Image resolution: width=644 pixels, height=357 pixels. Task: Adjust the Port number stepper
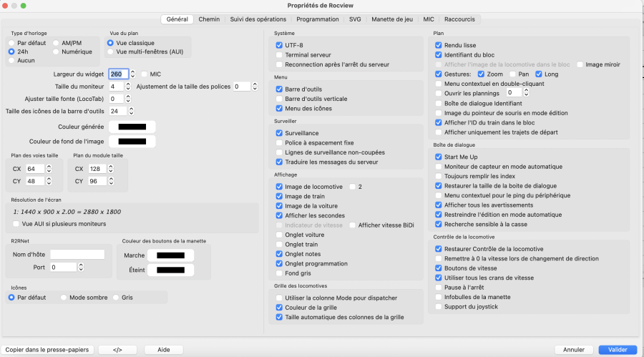pyautogui.click(x=81, y=267)
